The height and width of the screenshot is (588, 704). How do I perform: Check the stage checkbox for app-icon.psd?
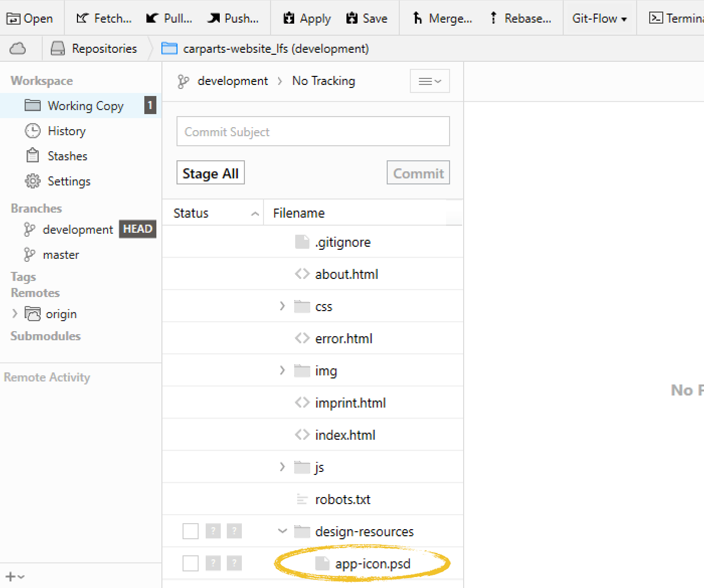point(191,563)
